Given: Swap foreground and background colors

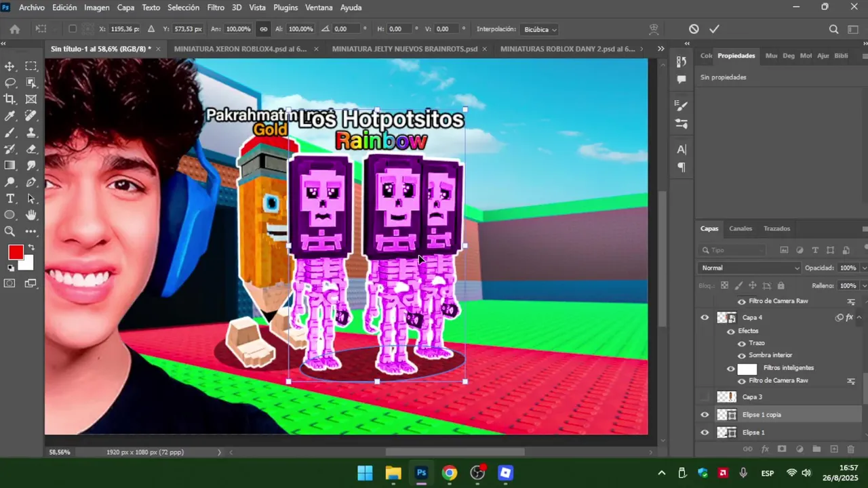Looking at the screenshot, I should pos(31,247).
